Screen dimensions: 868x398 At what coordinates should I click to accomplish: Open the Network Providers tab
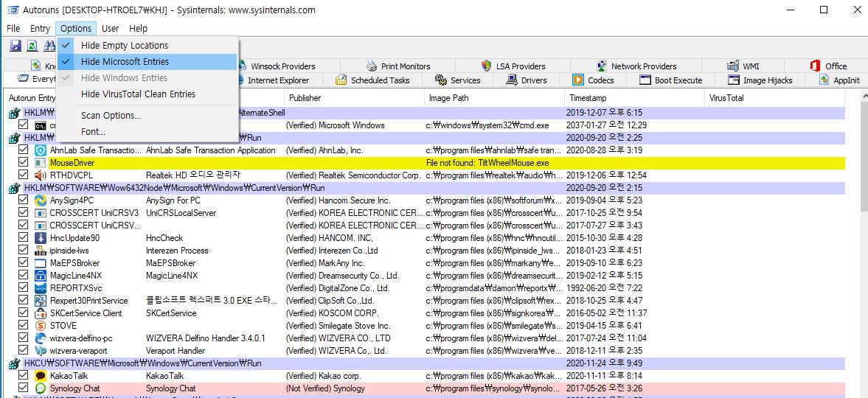(636, 66)
